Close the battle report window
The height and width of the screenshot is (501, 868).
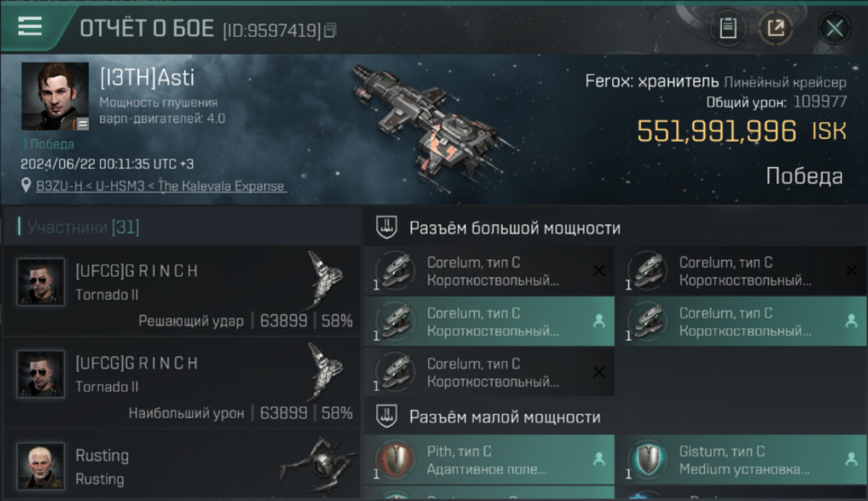(834, 28)
